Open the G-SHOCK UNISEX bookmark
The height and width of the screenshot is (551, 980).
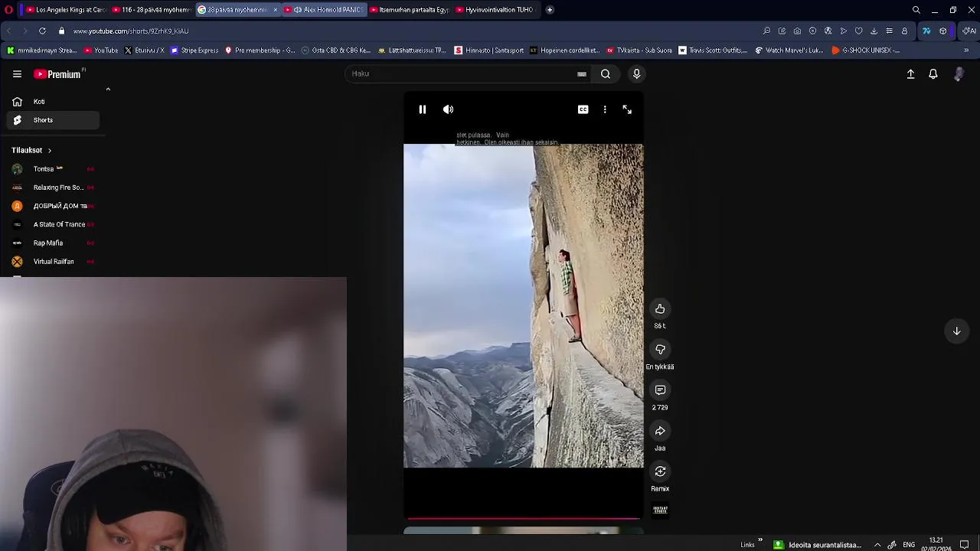[x=866, y=51]
